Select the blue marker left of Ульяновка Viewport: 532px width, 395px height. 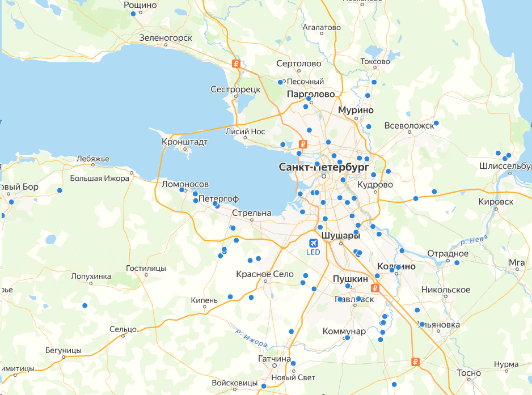(x=422, y=325)
